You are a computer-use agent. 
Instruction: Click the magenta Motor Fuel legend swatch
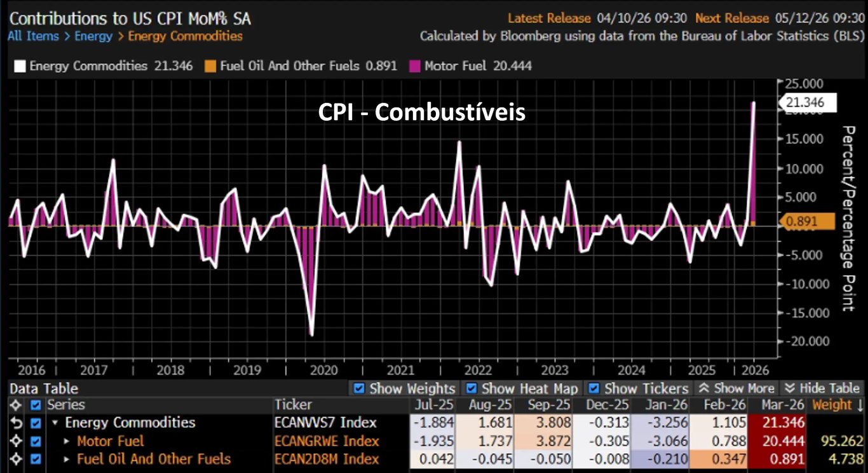tap(415, 66)
